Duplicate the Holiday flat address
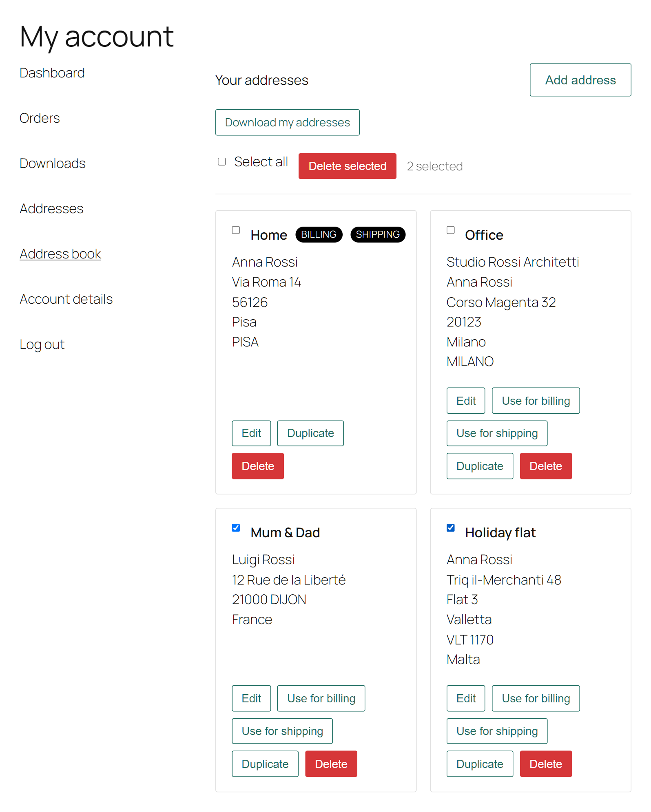Screen dimensions: 651x812 (x=480, y=764)
